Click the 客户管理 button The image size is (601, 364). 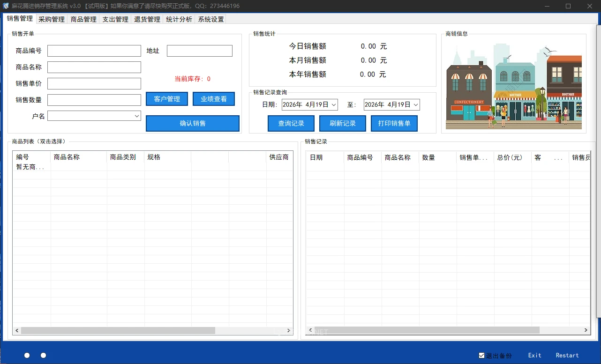click(166, 99)
